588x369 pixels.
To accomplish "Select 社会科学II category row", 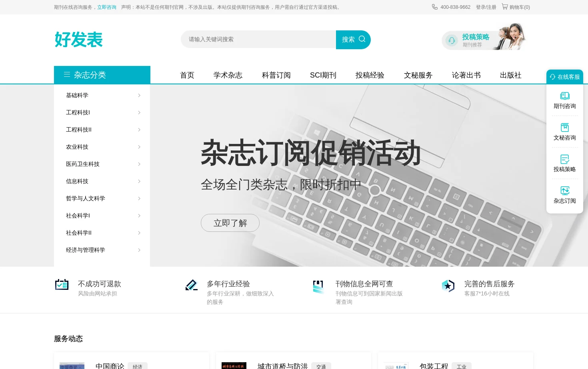I will click(102, 233).
